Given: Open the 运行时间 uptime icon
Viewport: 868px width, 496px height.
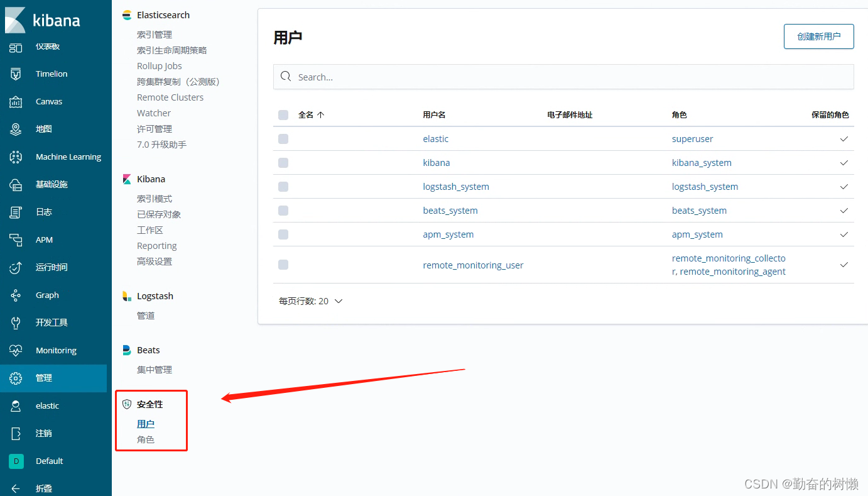Looking at the screenshot, I should 16,268.
